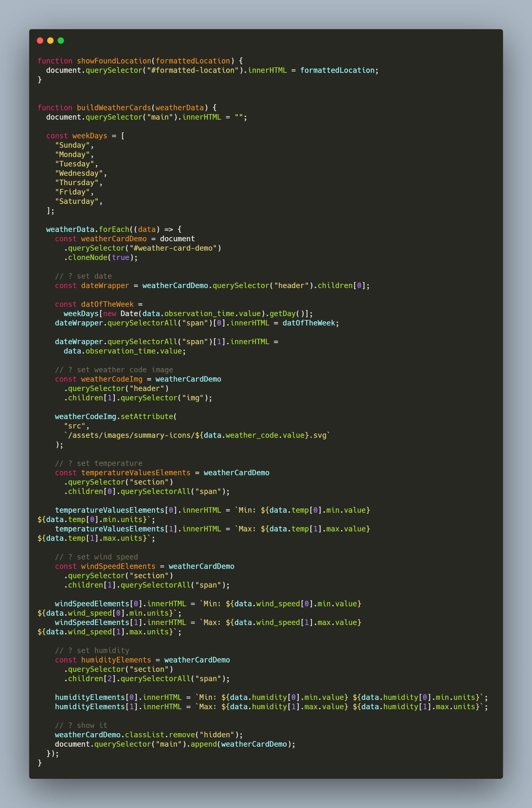Click the red close dot of the code window
Image resolution: width=532 pixels, height=808 pixels.
40,40
